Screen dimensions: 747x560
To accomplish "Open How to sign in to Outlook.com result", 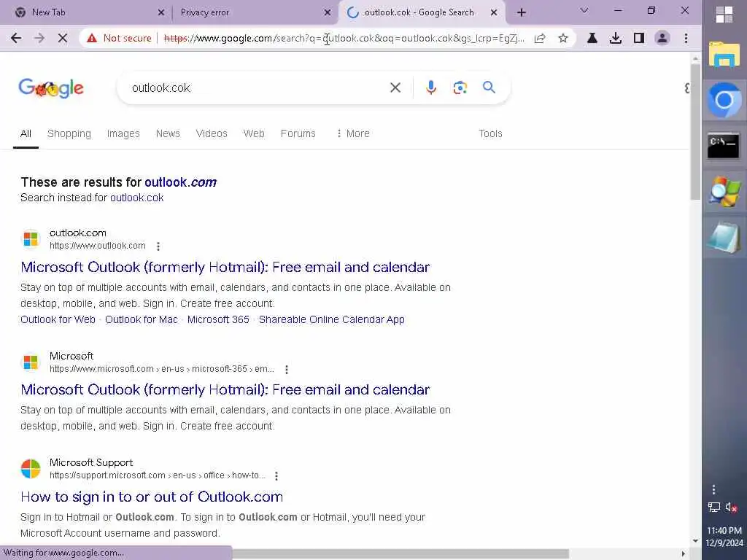I will (x=152, y=497).
